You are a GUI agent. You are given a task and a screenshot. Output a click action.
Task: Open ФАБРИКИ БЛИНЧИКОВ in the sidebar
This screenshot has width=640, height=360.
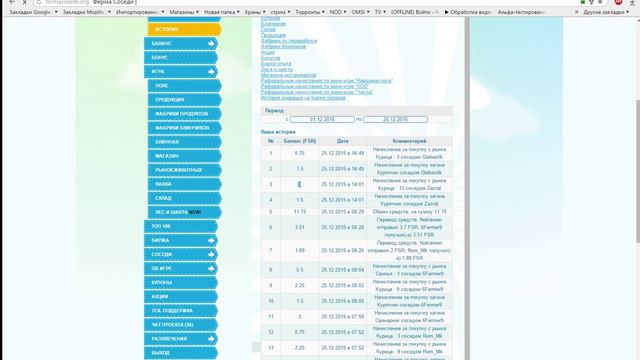[184, 128]
